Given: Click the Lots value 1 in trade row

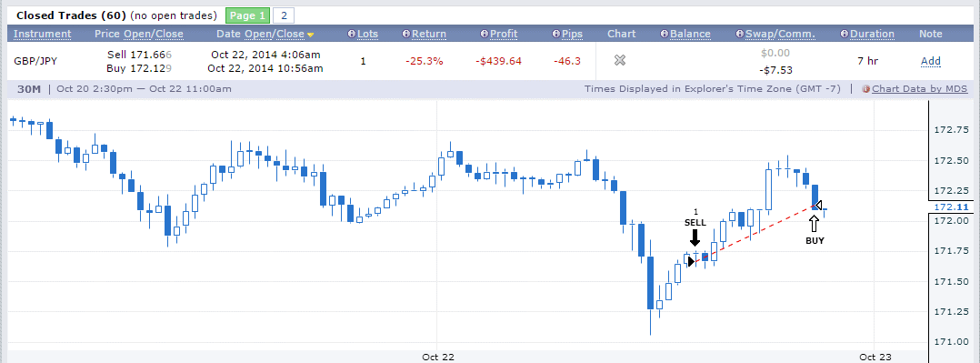Looking at the screenshot, I should [x=363, y=61].
